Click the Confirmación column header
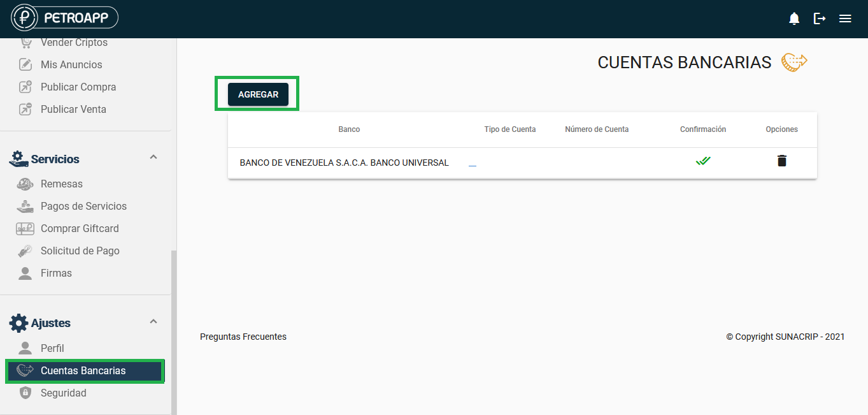 tap(703, 129)
